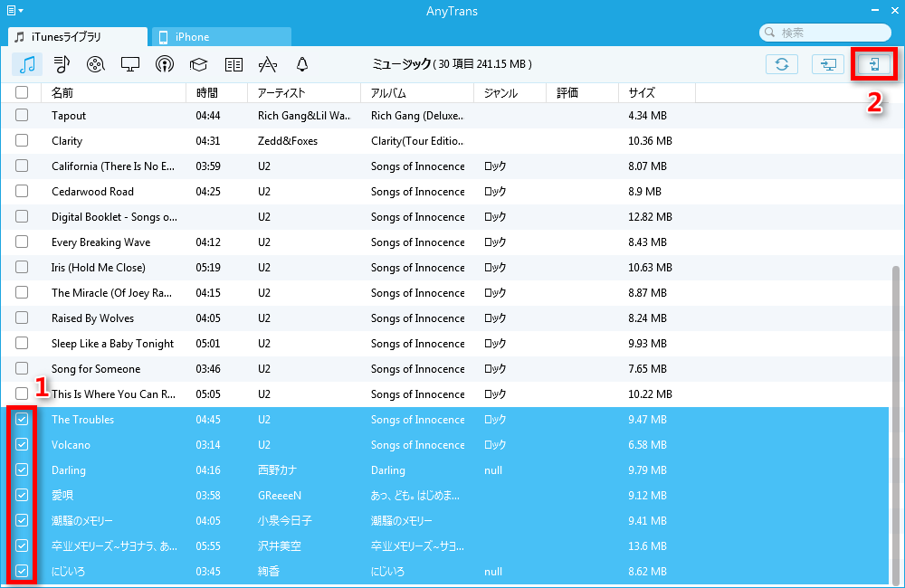This screenshot has height=588, width=905.
Task: Sort by the 時間 column header
Action: coord(216,92)
